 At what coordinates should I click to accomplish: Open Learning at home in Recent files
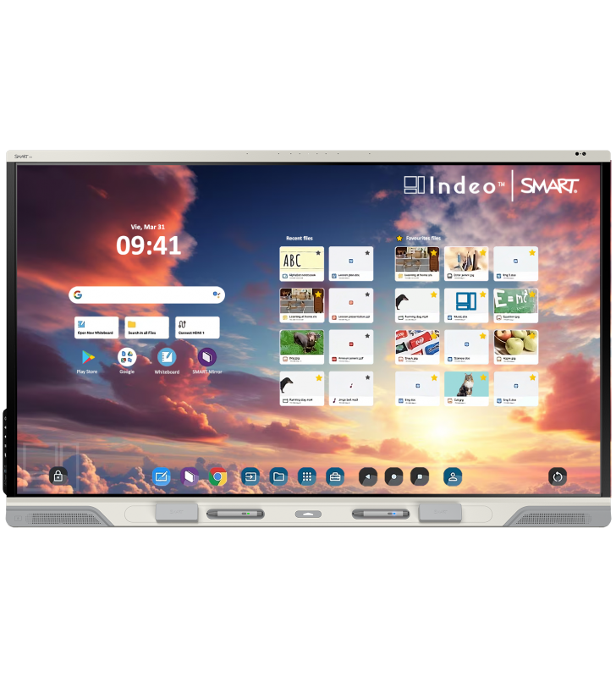(x=301, y=305)
